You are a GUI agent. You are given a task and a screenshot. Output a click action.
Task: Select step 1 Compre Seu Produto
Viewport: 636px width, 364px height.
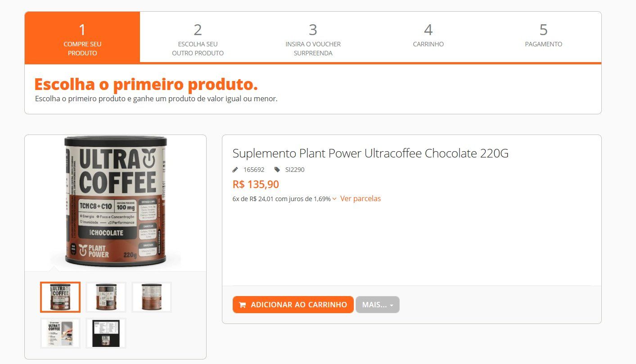tap(82, 37)
